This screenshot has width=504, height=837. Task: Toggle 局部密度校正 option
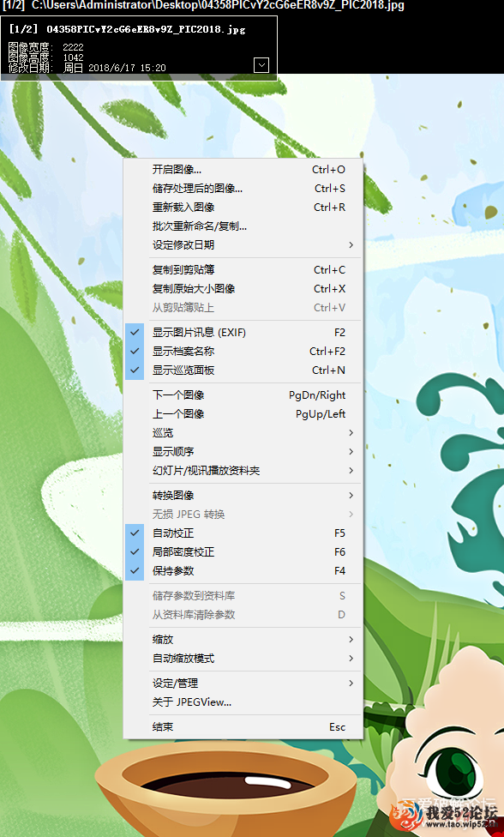point(243,552)
